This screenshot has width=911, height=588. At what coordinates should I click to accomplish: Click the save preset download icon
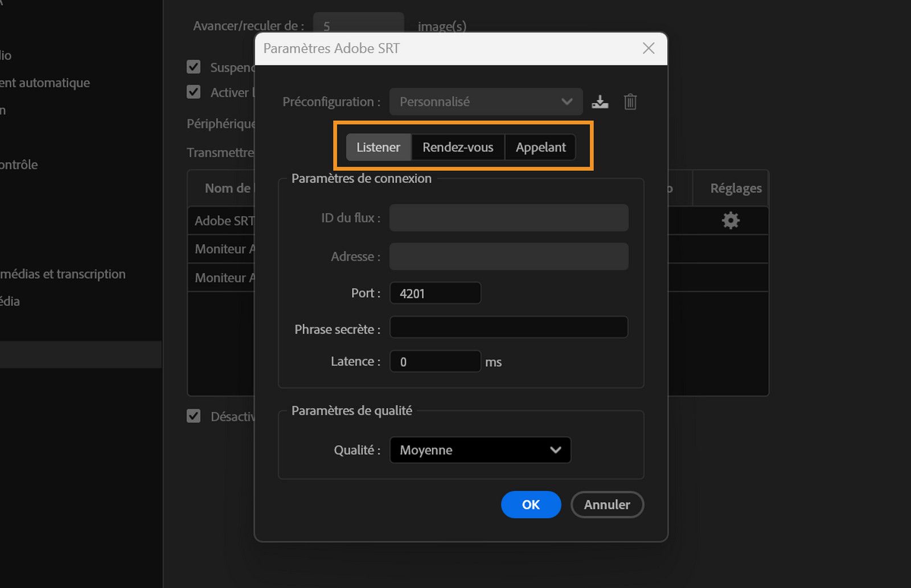(600, 102)
